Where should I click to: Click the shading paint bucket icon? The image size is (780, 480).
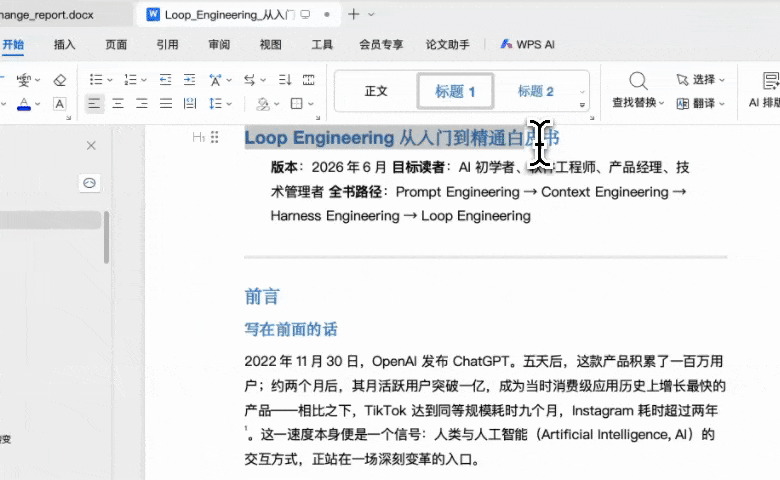pos(263,104)
